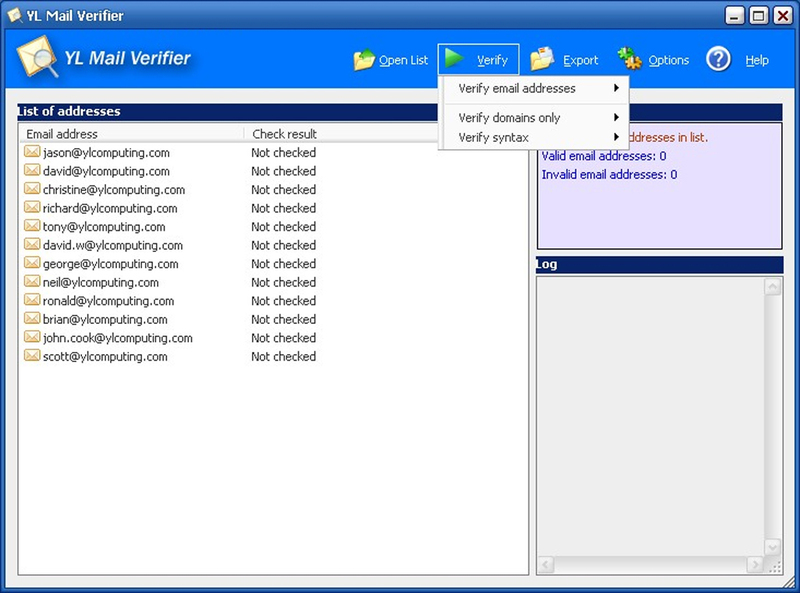Viewport: 800px width, 593px height.
Task: Select richard@ylcomputing.com in the list
Action: coord(110,208)
